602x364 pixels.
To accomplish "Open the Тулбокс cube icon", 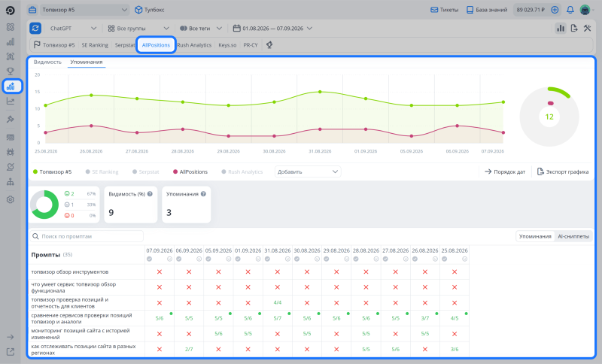I will (138, 10).
